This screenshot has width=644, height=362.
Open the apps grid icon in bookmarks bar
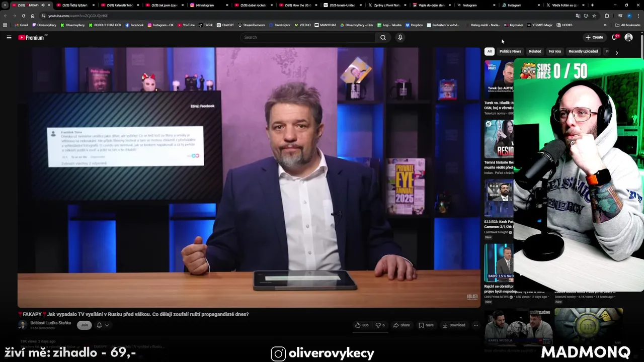coord(5,25)
